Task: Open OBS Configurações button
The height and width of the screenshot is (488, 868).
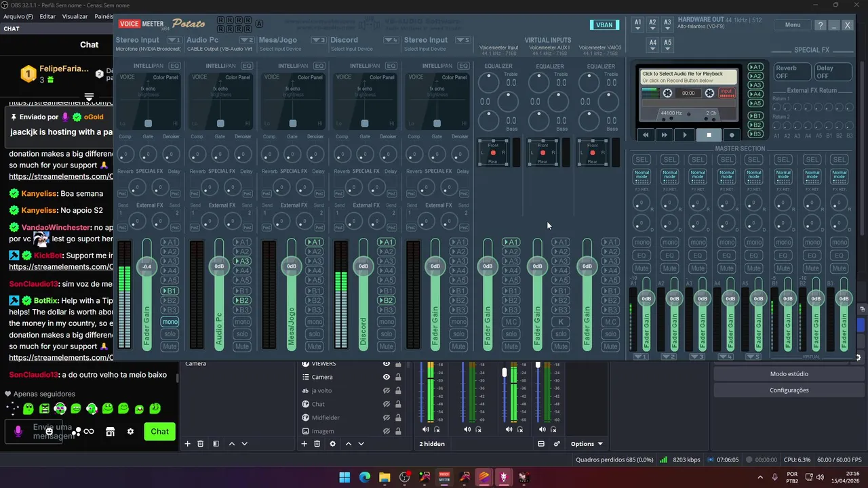Action: [x=789, y=390]
